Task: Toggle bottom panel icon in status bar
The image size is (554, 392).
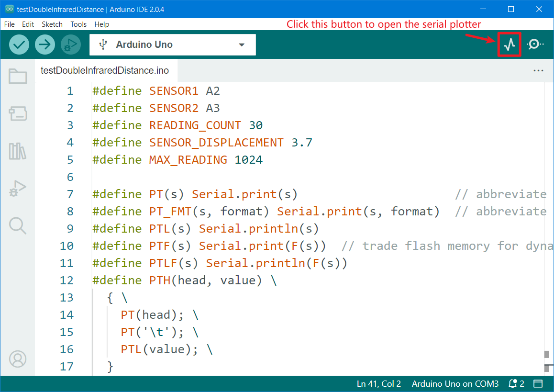Action: click(538, 383)
